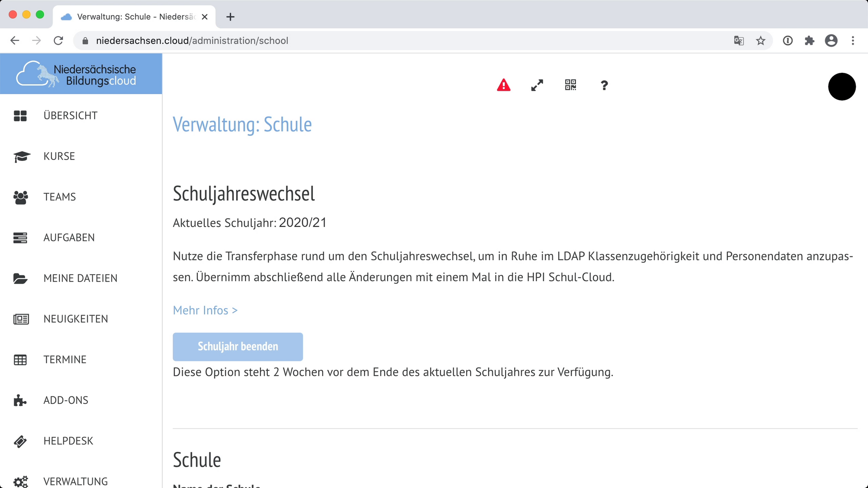
Task: Toggle fullscreen with the expand arrows icon
Action: click(x=537, y=85)
